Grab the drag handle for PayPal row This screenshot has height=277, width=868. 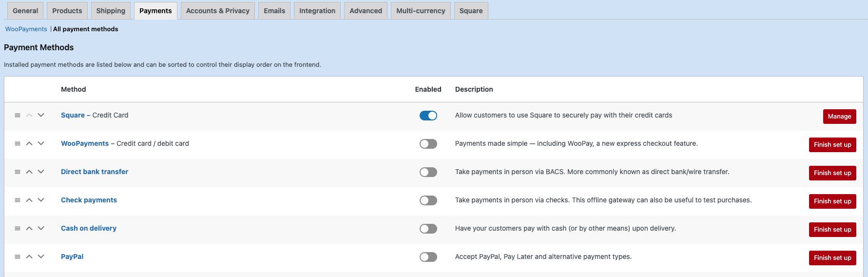click(x=18, y=257)
